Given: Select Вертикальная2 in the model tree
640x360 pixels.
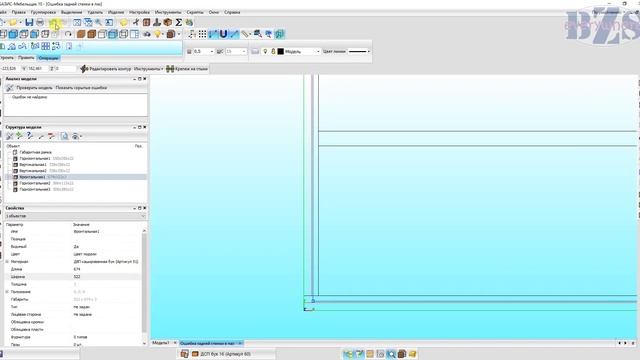Looking at the screenshot, I should [33, 171].
